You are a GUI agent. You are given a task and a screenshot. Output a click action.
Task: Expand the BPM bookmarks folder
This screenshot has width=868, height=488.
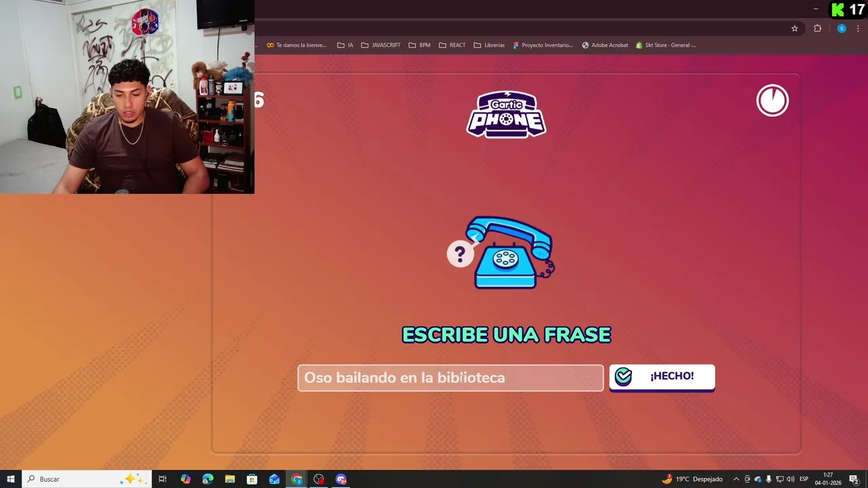[x=419, y=45]
